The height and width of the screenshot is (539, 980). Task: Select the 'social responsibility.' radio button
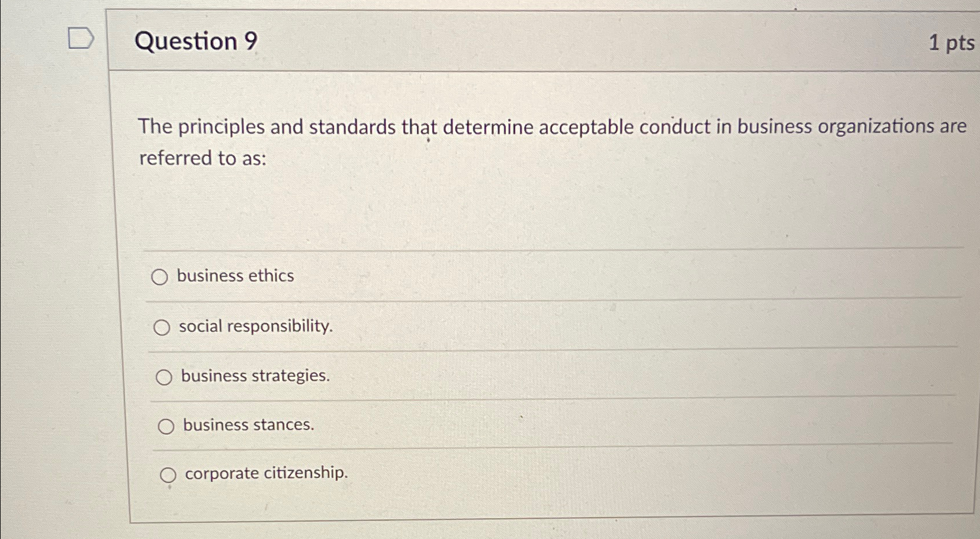(x=163, y=327)
